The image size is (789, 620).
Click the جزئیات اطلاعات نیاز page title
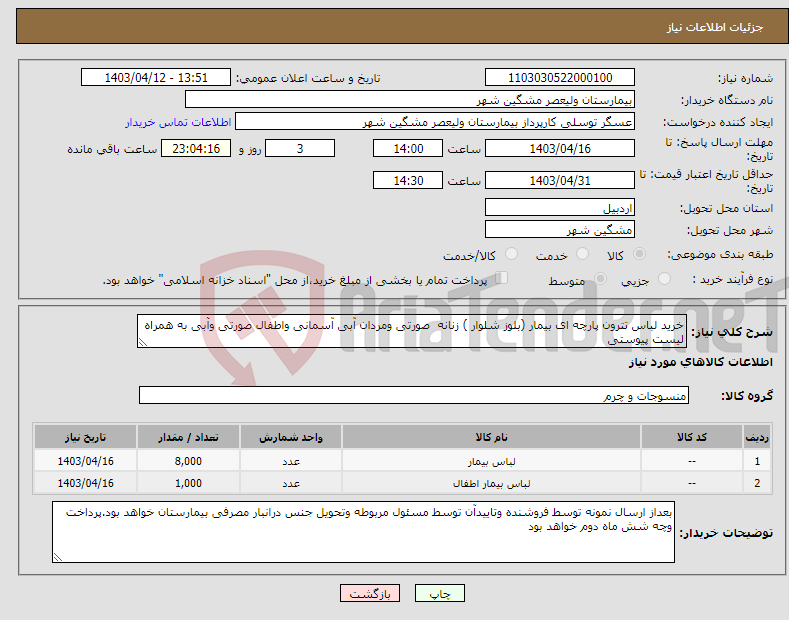tap(715, 27)
